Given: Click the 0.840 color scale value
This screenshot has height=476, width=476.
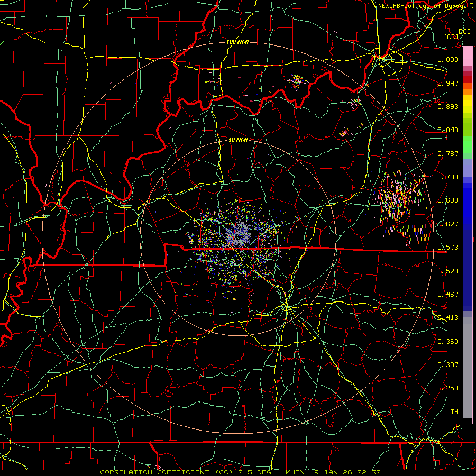Looking at the screenshot, I should tap(448, 130).
